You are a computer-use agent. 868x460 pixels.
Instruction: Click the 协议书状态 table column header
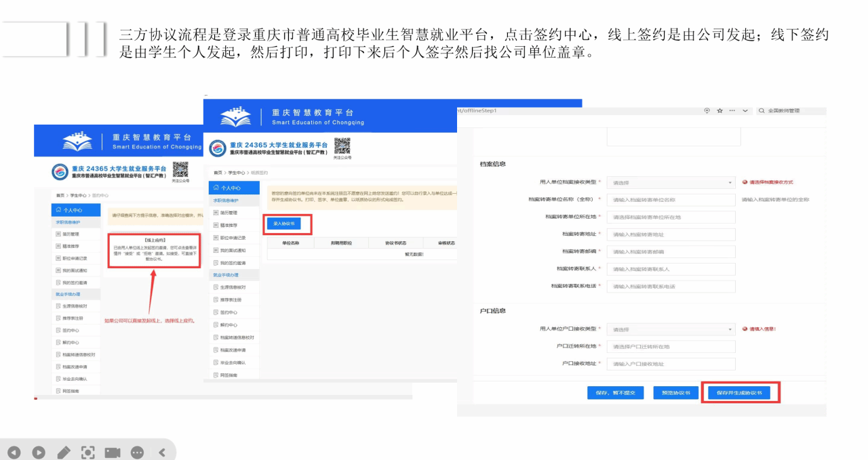395,243
